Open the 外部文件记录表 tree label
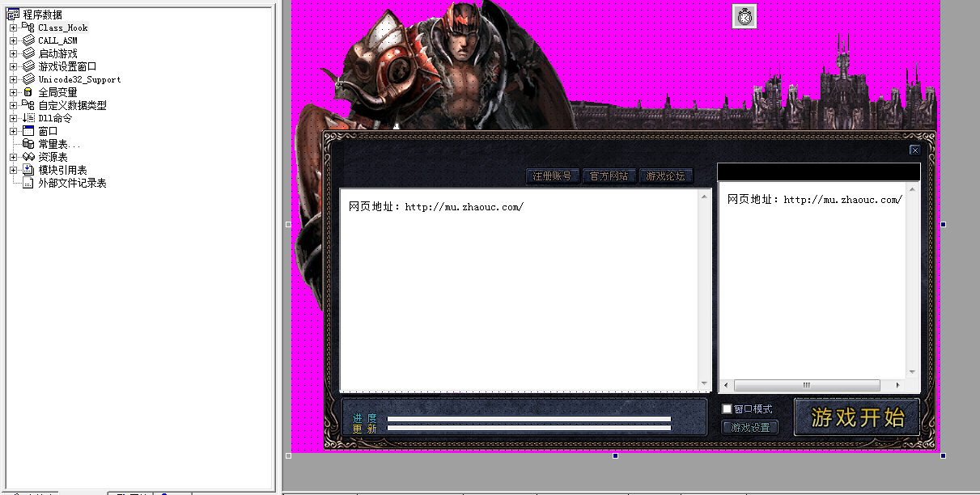 pos(73,183)
